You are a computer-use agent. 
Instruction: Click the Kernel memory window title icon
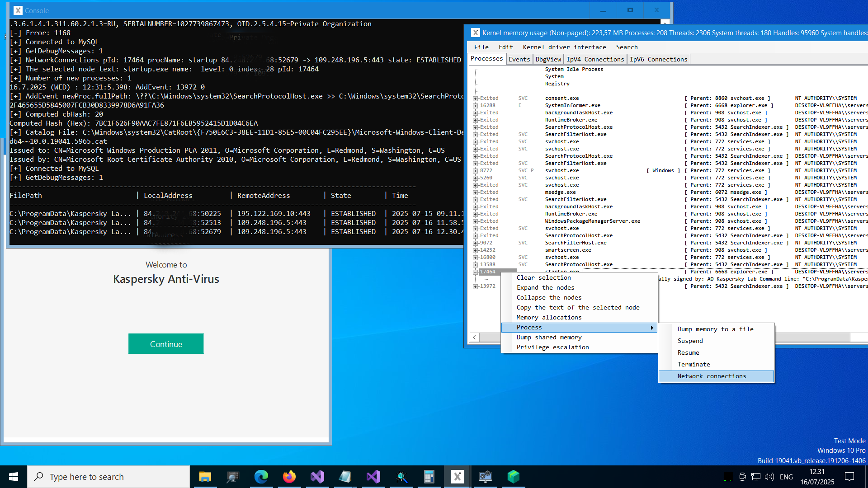point(475,33)
